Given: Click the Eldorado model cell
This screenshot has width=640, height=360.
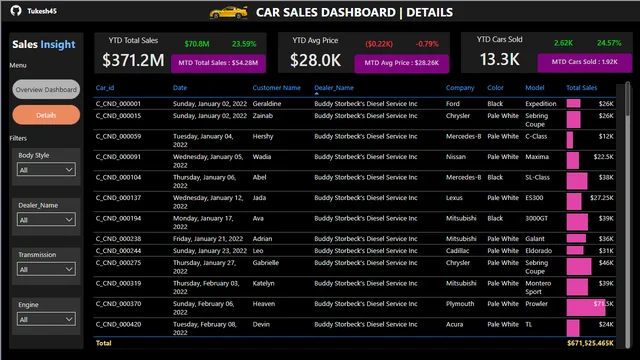Looking at the screenshot, I should pos(538,251).
